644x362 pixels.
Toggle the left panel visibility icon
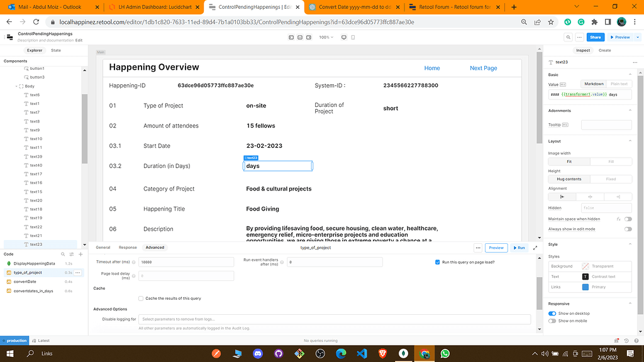(291, 37)
